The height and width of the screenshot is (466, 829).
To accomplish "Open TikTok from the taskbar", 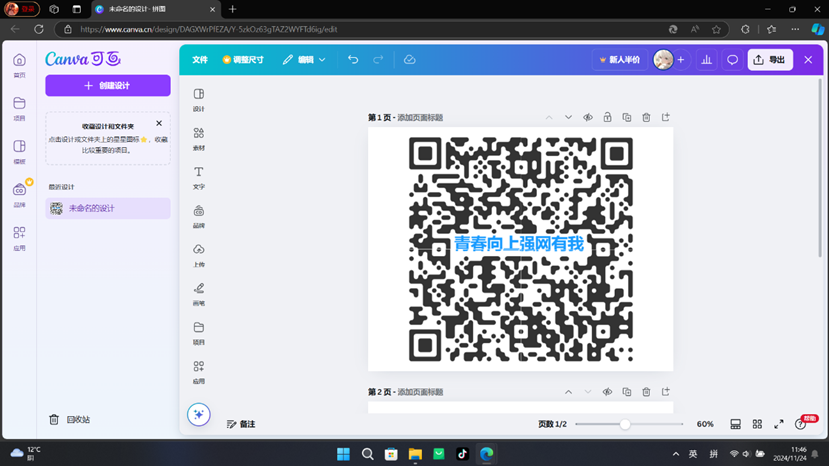I will [463, 454].
